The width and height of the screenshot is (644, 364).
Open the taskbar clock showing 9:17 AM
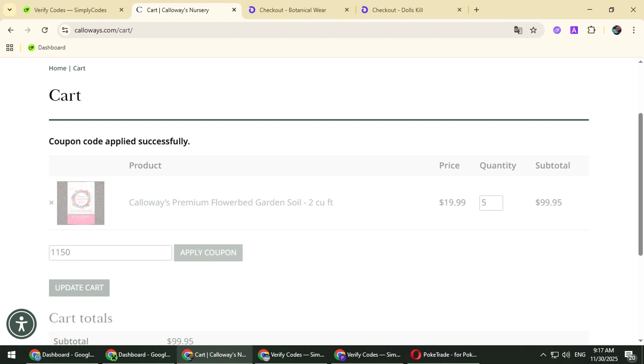(x=604, y=355)
